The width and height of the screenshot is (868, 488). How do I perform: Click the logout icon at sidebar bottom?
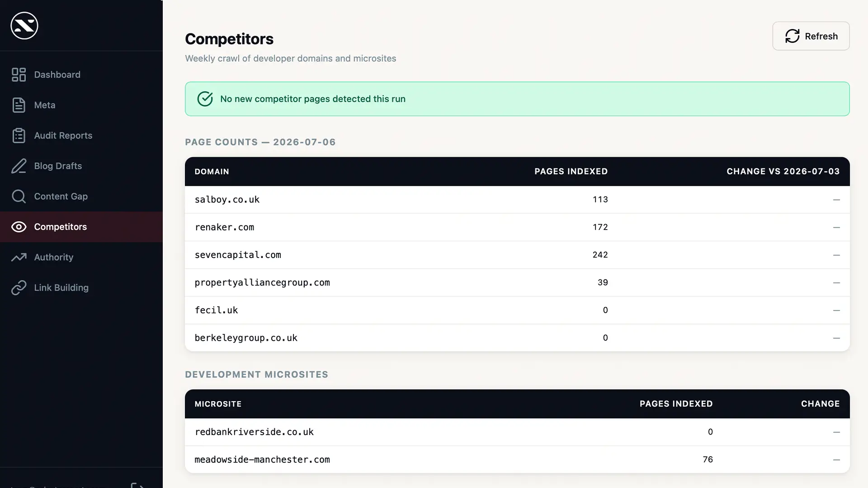(x=138, y=485)
